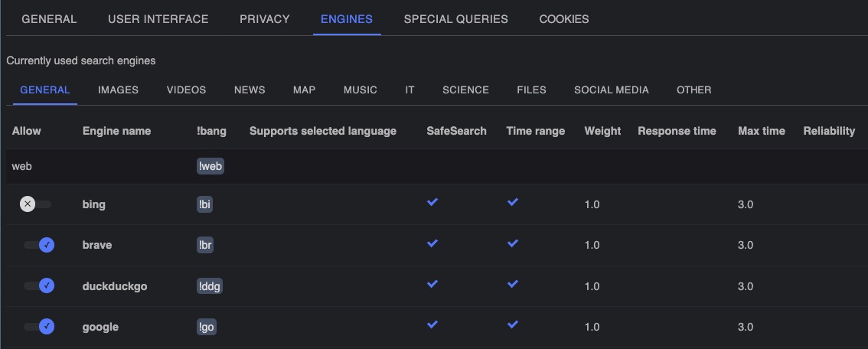Open the Social Media engine category

(611, 90)
